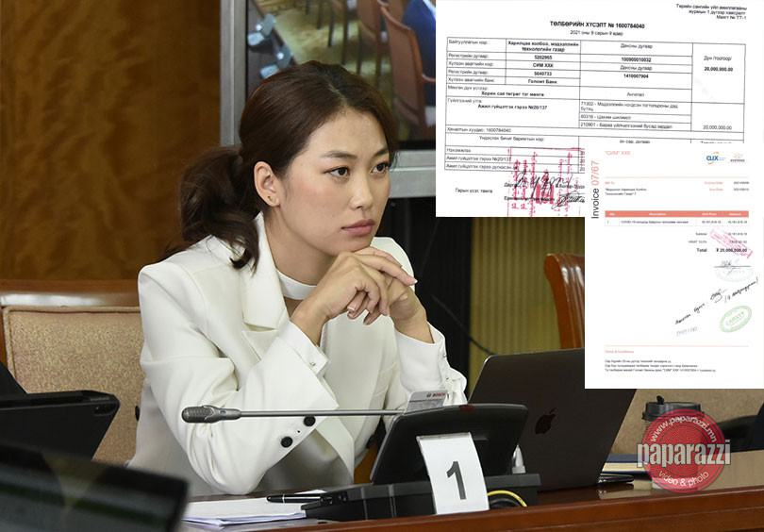Select the registration number '5202965' cell
Viewport: 764px width, 532px height.
(x=542, y=57)
